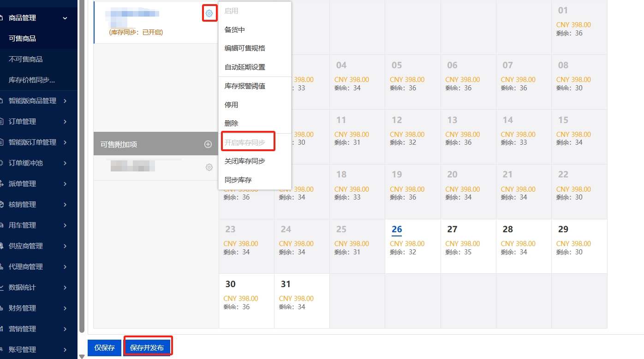Click the 核销管理 sidebar icon
Viewport: 644px width, 359px height.
(x=2, y=205)
